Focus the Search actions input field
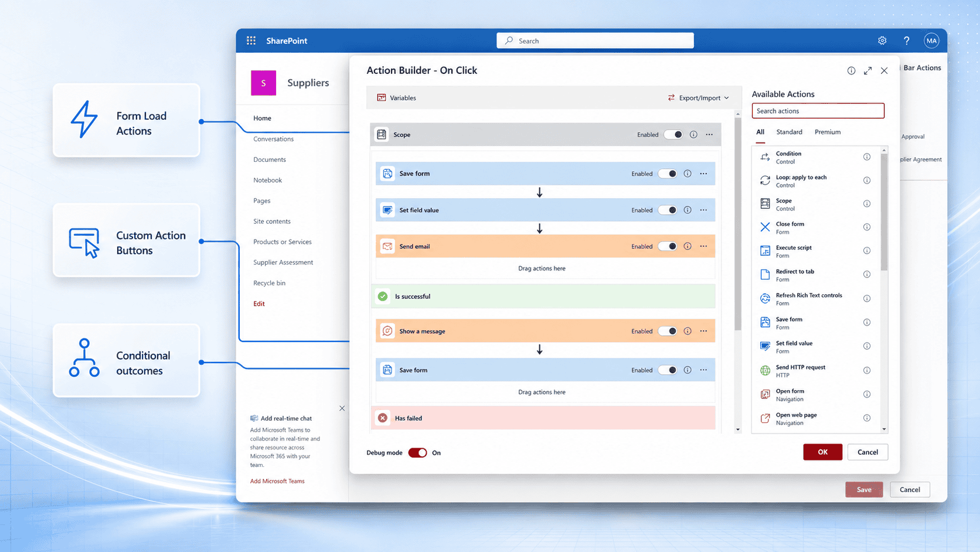This screenshot has height=552, width=980. (x=818, y=111)
